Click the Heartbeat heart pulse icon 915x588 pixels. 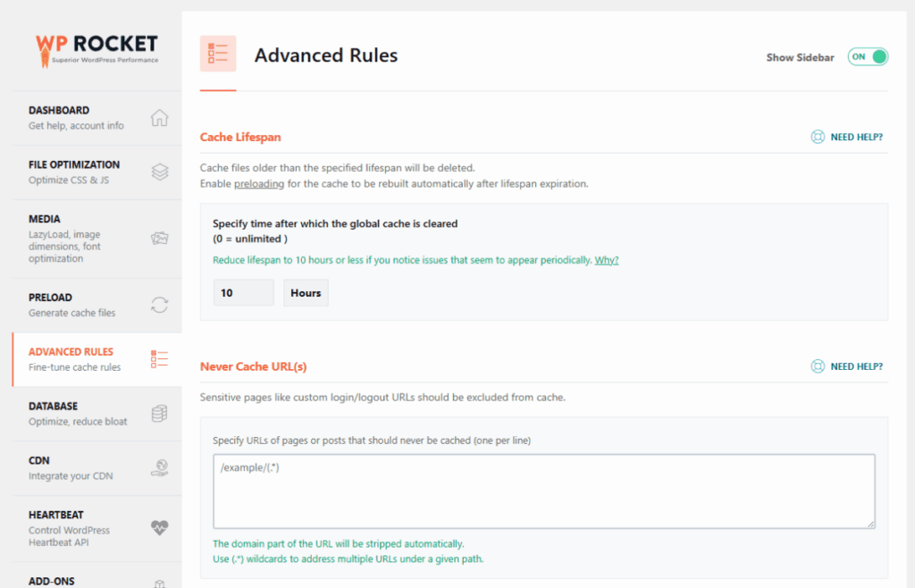159,528
